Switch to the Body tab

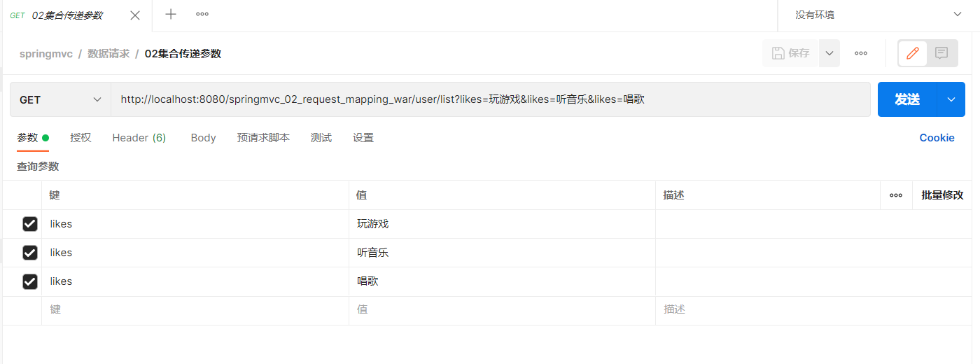coord(203,138)
